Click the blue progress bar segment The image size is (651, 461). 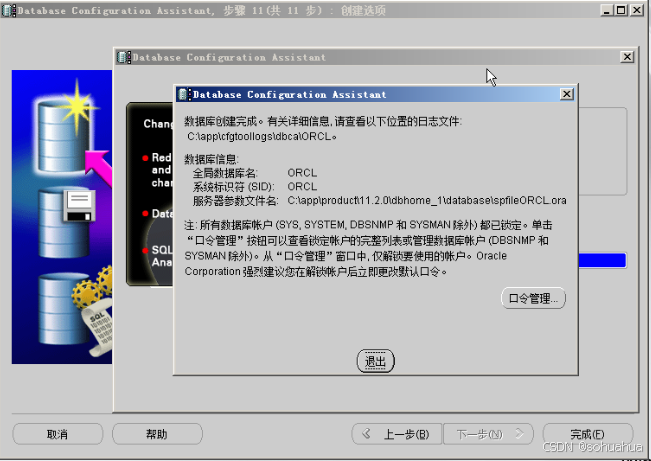[602, 260]
